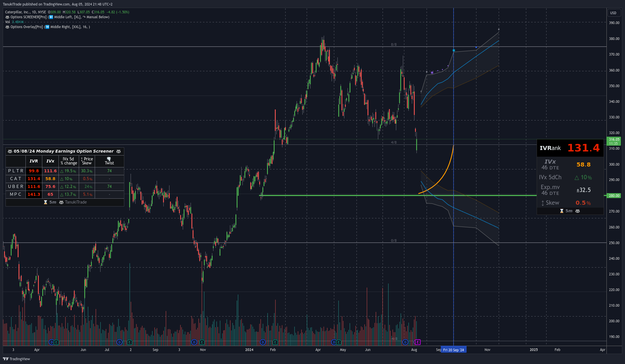The image size is (625, 364).
Task: Click the earnings E marker near May 2024
Action: pyautogui.click(x=339, y=342)
